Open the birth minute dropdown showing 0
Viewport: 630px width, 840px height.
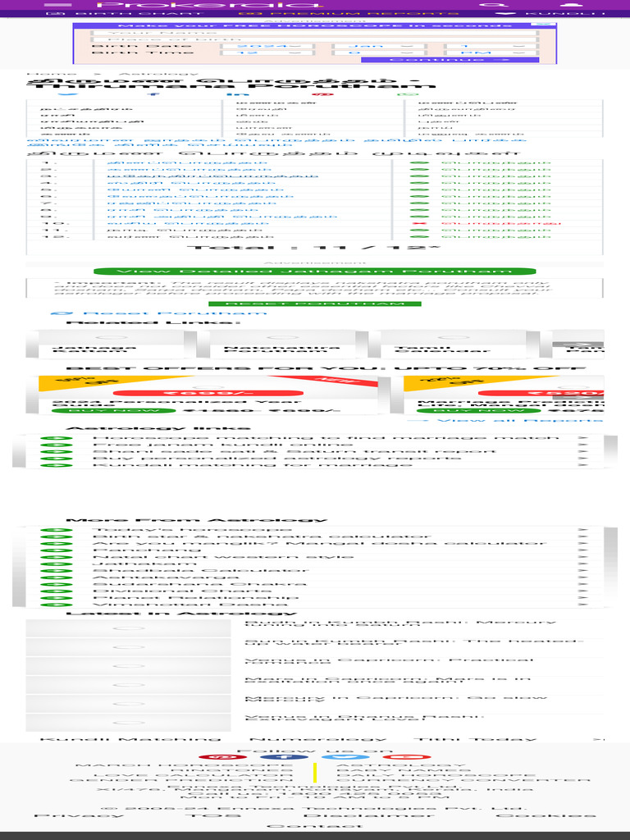tap(379, 53)
